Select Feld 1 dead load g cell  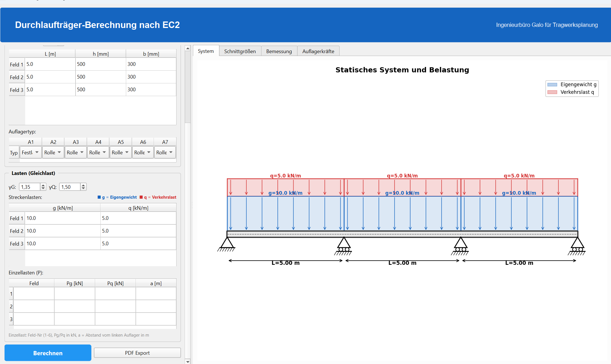63,218
